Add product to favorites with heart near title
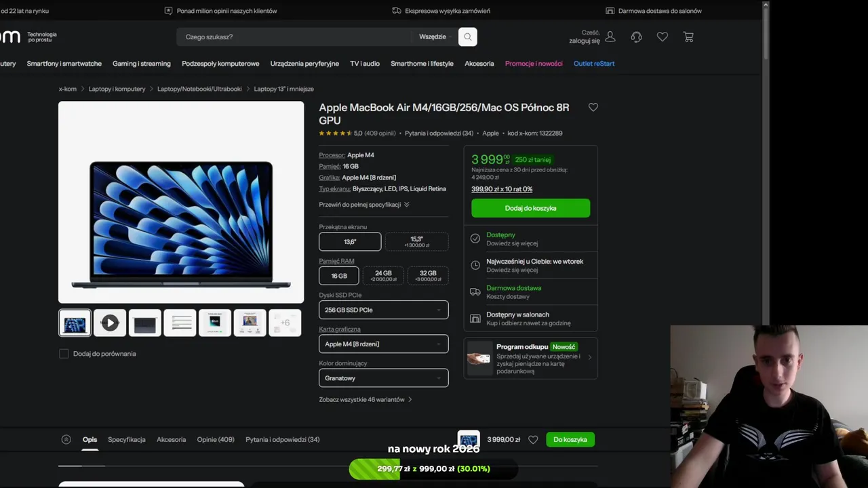 coord(593,107)
